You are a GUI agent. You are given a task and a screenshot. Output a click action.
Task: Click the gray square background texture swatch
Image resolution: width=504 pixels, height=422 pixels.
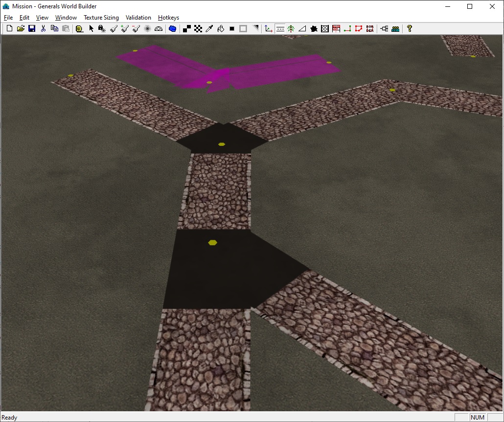click(243, 28)
